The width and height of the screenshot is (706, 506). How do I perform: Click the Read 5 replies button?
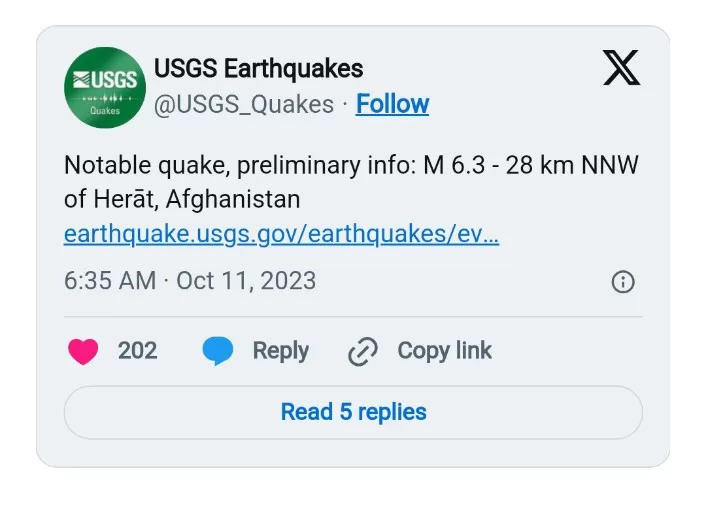tap(353, 412)
